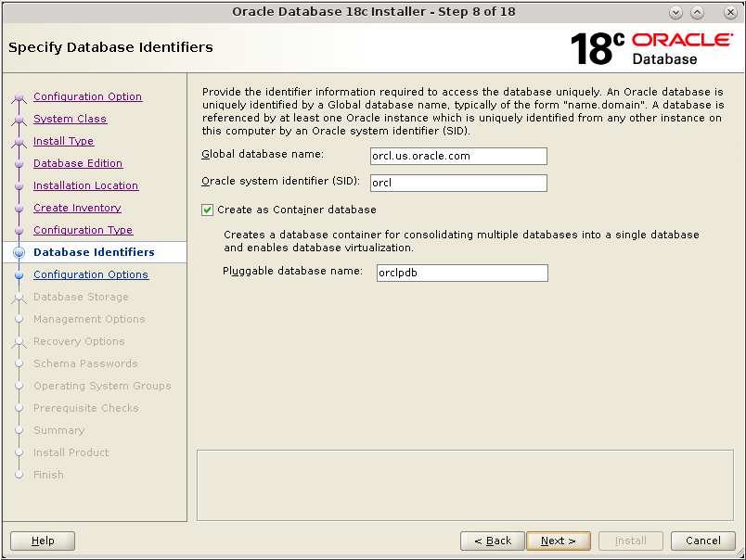Click the step indicator beside Configuration Options
746x560 pixels.
[x=20, y=274]
